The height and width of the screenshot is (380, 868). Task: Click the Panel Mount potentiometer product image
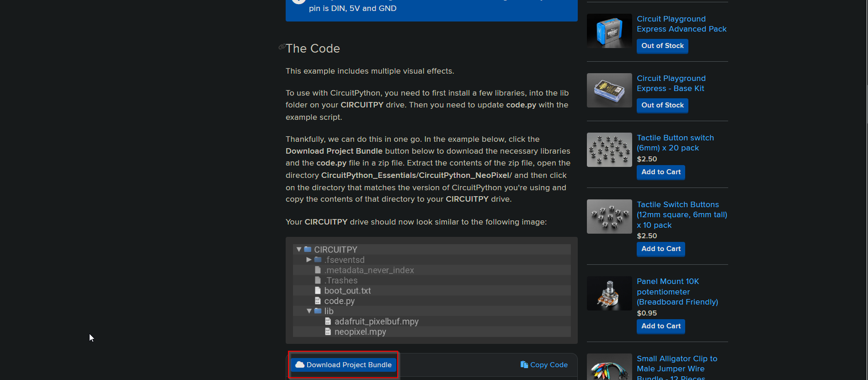pos(609,293)
